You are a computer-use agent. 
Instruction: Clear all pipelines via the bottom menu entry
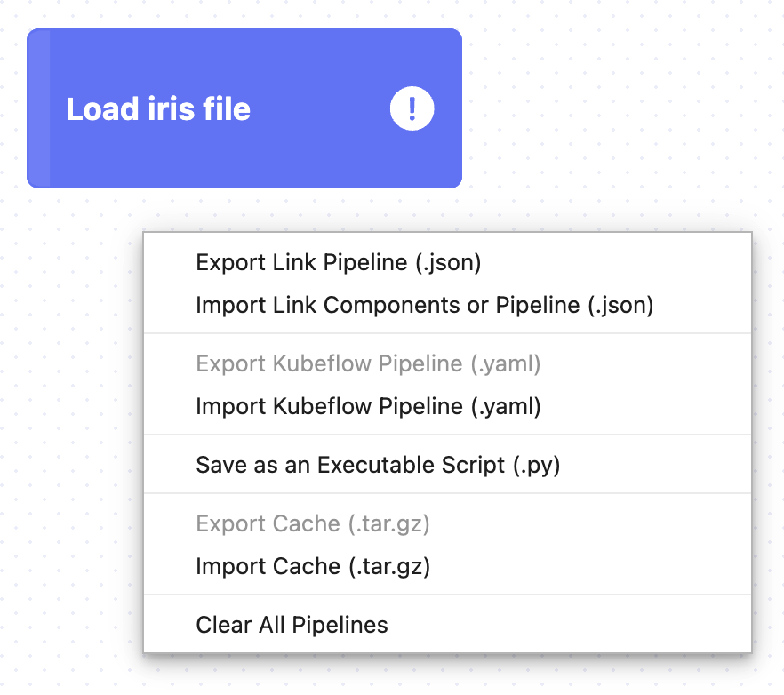292,626
